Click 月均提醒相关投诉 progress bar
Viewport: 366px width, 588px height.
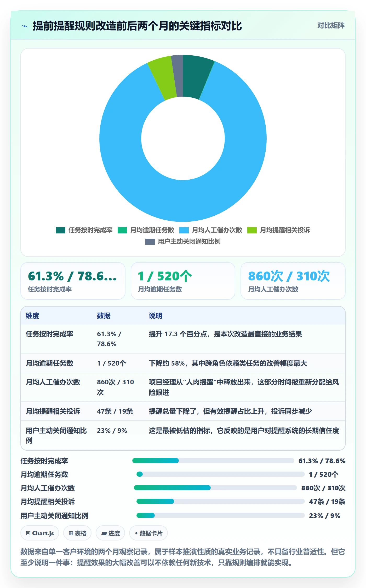tap(221, 501)
